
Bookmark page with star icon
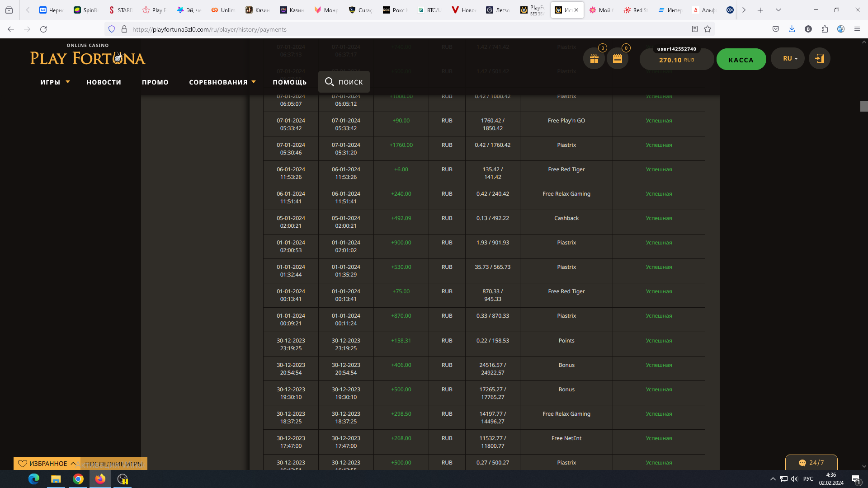click(x=708, y=29)
